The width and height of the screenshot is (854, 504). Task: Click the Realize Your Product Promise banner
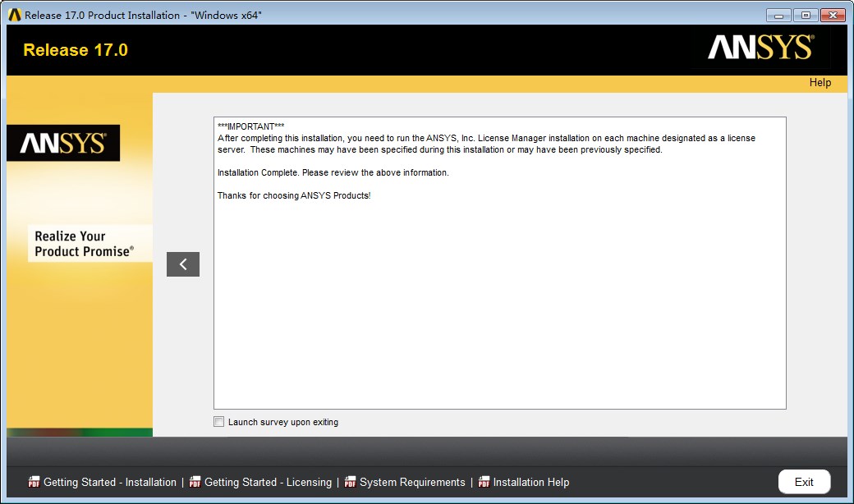pos(83,244)
